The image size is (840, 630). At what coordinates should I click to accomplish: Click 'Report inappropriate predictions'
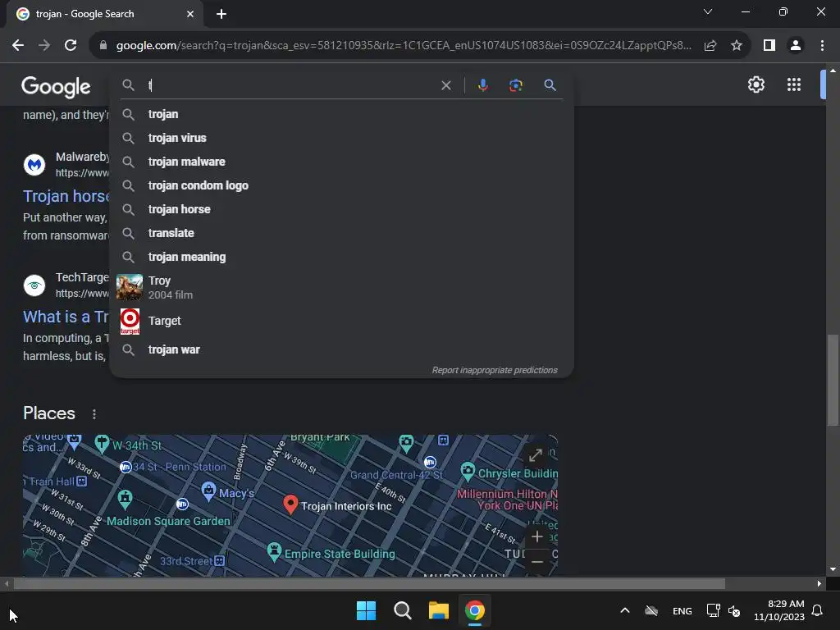(x=495, y=370)
